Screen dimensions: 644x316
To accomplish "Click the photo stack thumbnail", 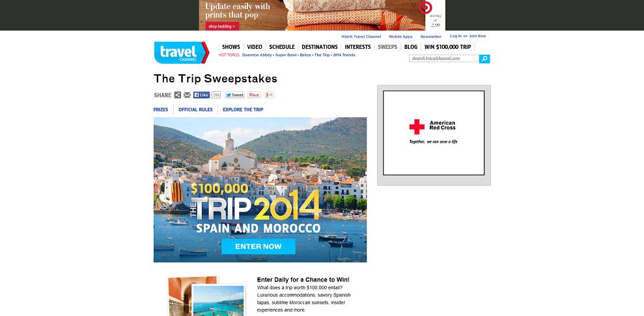I will [206, 296].
